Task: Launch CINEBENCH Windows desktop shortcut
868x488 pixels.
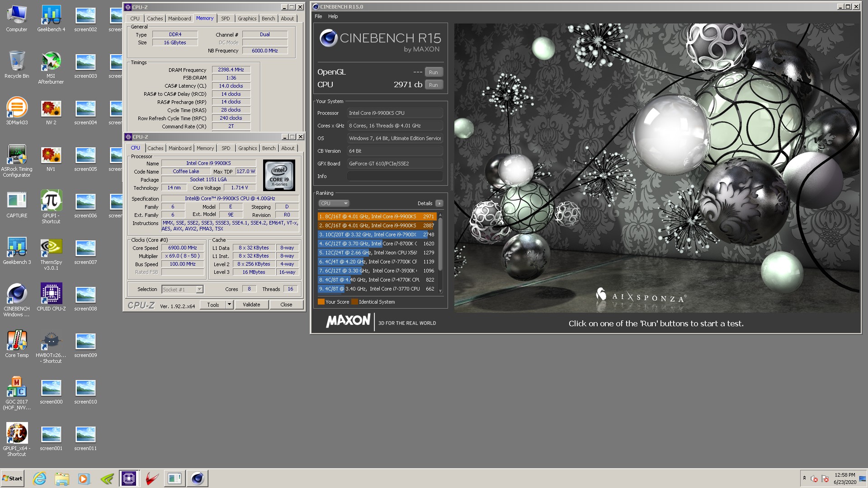Action: tap(17, 300)
